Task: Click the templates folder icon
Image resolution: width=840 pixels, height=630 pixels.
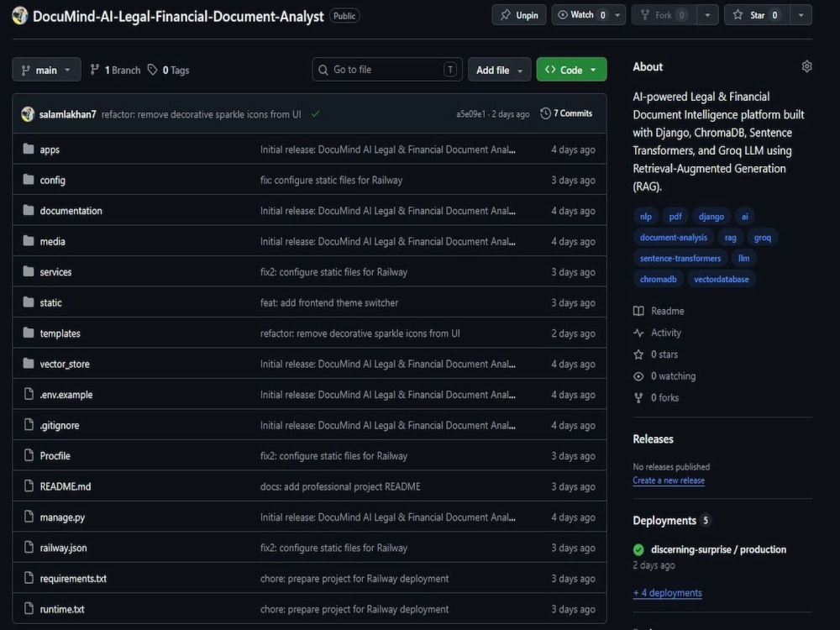Action: (x=29, y=333)
